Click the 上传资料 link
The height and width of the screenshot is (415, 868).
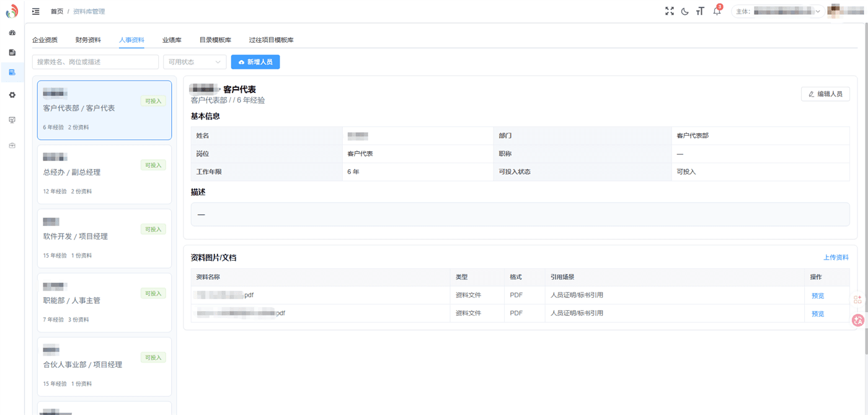click(836, 257)
